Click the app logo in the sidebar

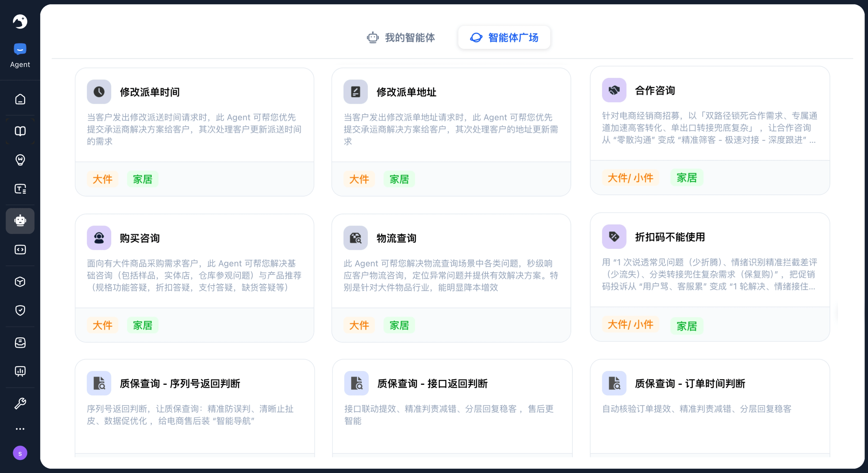20,22
